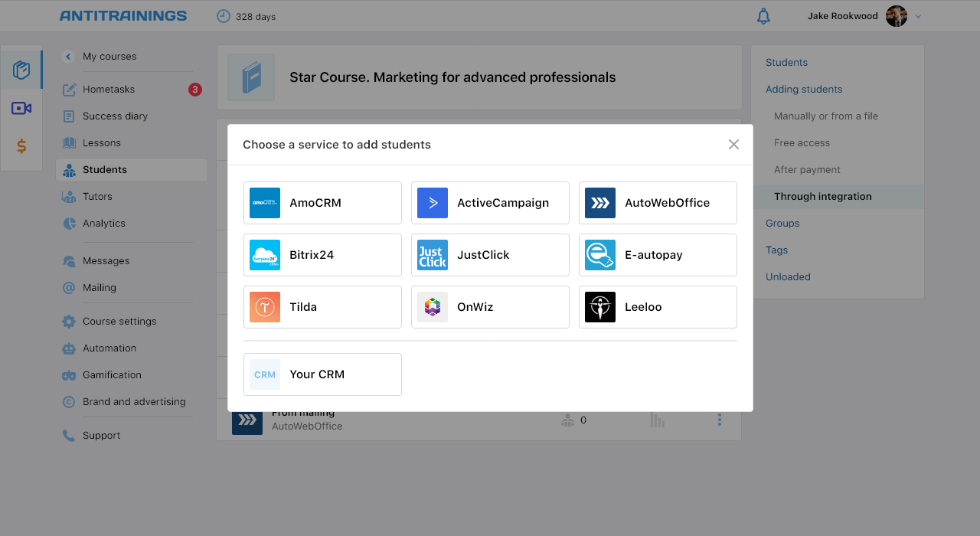The image size is (980, 536).
Task: Click the ANTITRAININGS logo
Action: [123, 16]
